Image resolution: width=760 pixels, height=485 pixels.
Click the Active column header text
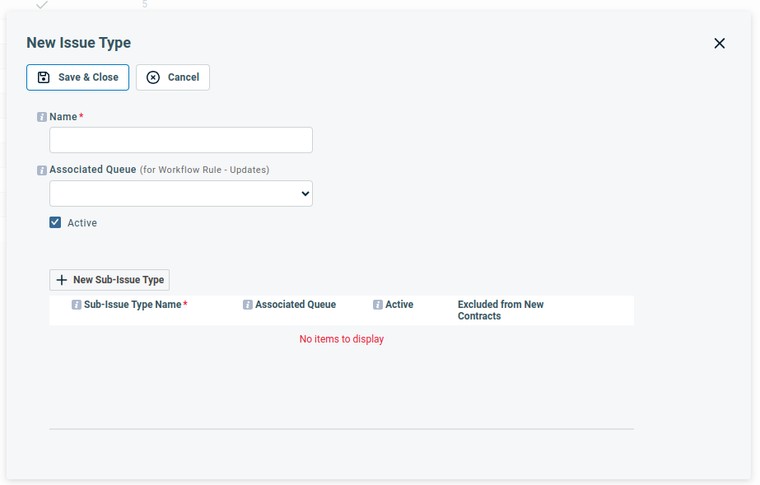click(399, 305)
